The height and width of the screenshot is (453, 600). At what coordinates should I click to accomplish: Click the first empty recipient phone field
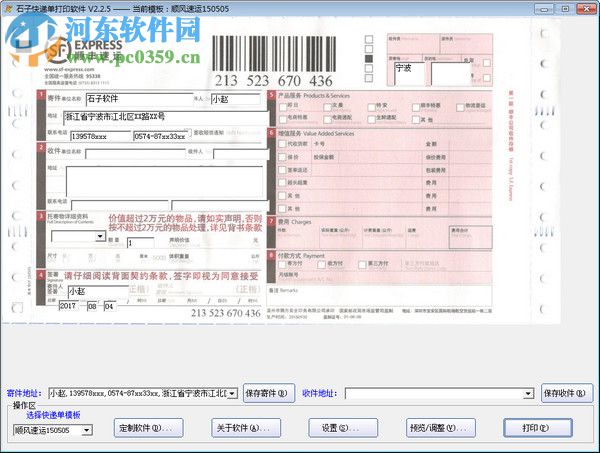pos(120,205)
